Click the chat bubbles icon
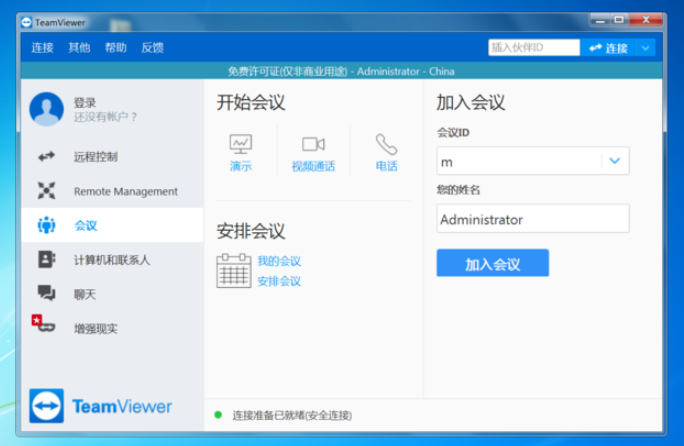This screenshot has width=684, height=446. 46,293
